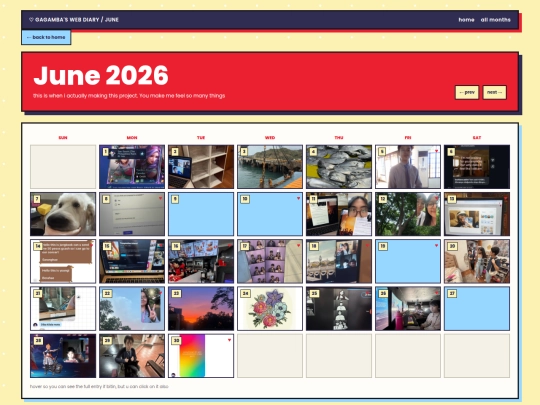Open the June 6 dark screenshot entry
Viewport: 540px width, 405px height.
477,167
